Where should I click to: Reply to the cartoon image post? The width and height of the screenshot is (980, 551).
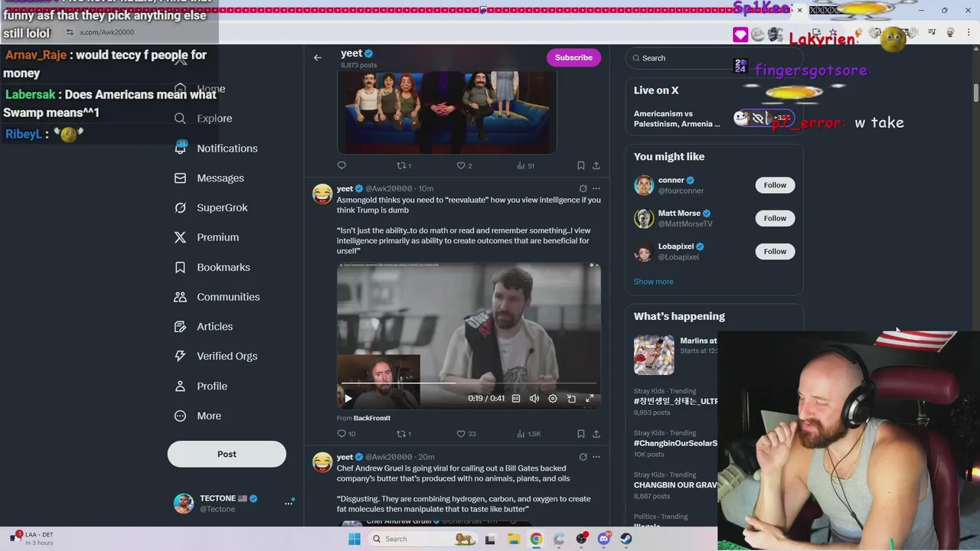click(x=341, y=165)
